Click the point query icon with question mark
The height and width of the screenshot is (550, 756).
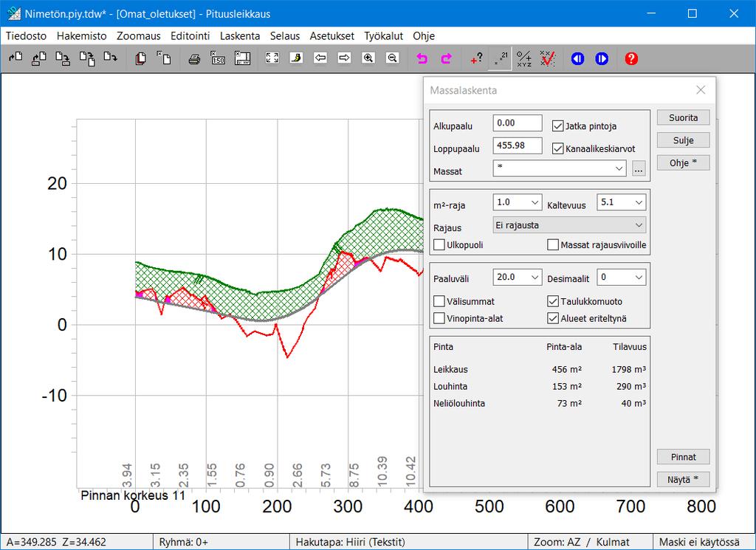[476, 58]
